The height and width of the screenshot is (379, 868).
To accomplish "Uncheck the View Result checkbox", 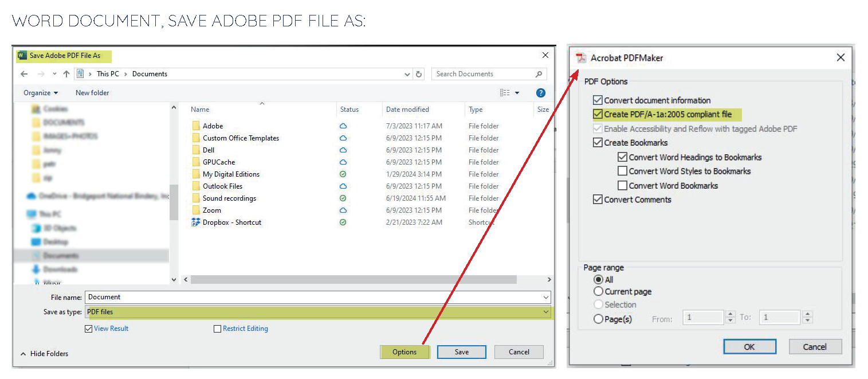I will (x=88, y=329).
